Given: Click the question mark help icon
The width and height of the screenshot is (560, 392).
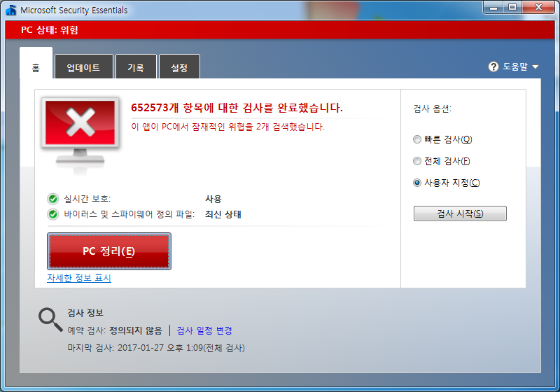Looking at the screenshot, I should pos(493,67).
